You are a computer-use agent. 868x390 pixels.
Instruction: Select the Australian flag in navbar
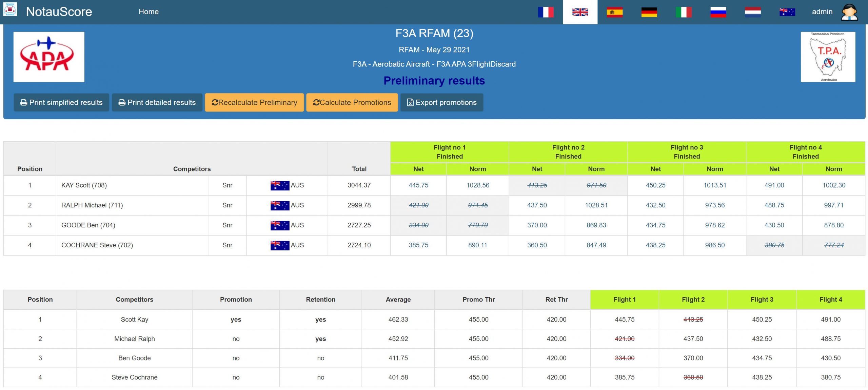[x=787, y=12]
